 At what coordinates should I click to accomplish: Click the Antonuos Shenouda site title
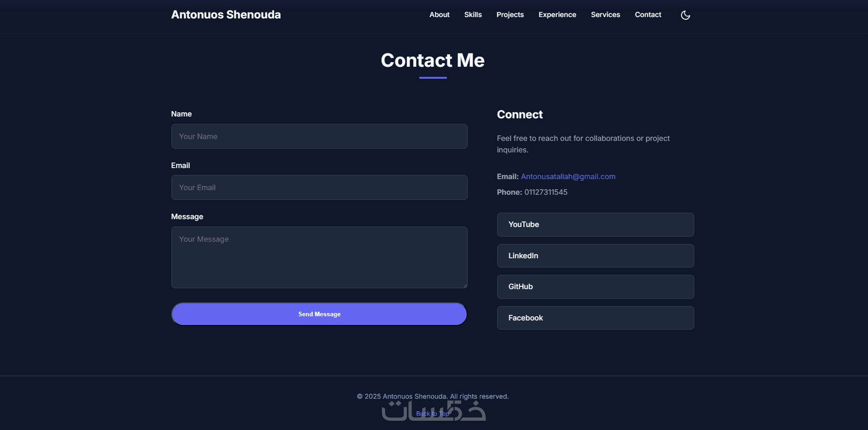pos(226,15)
